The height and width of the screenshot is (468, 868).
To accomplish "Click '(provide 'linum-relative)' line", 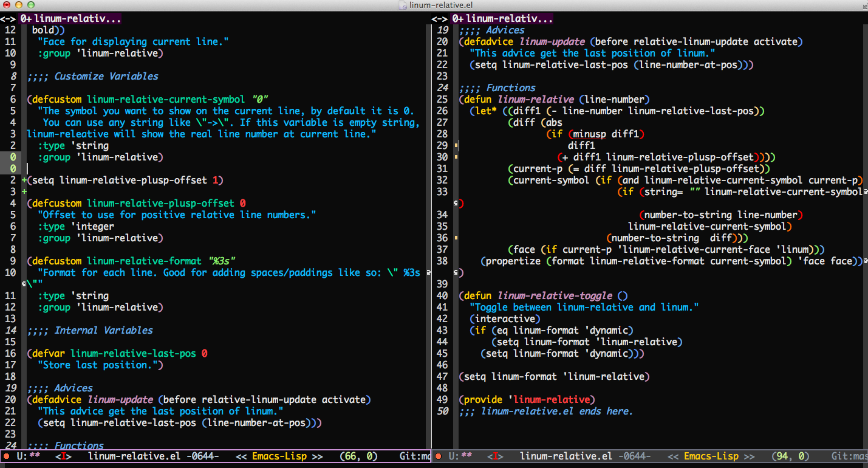I will click(x=527, y=399).
